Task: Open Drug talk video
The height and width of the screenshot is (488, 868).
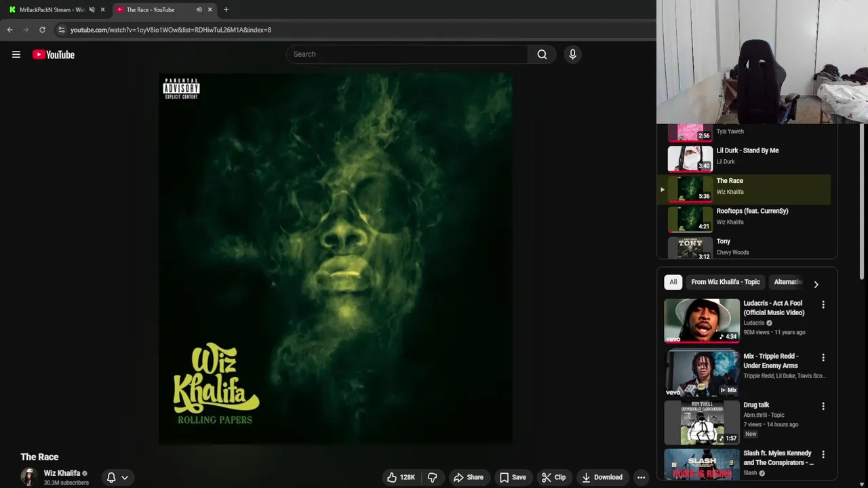Action: tap(756, 405)
